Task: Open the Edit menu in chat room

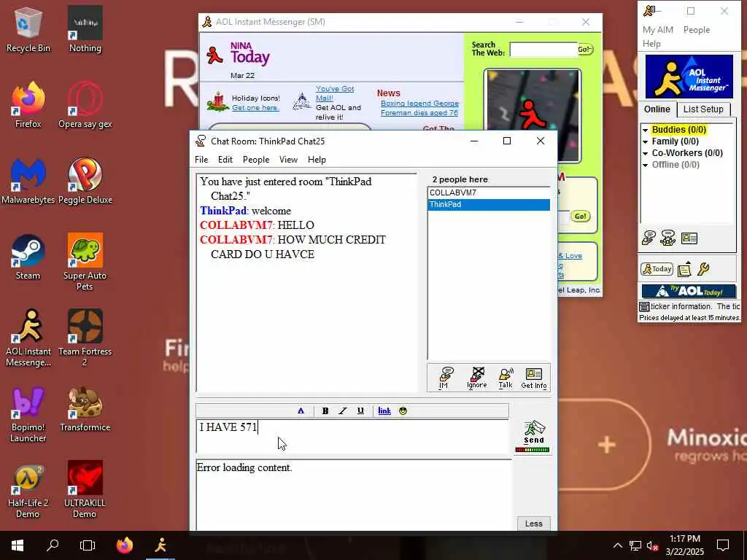Action: click(225, 160)
